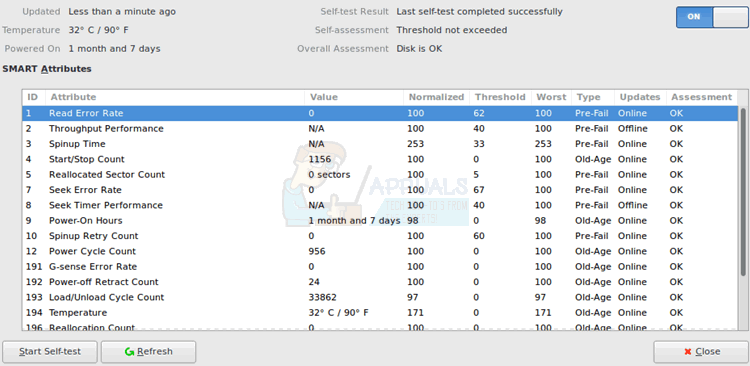Click the Refresh button label
Image resolution: width=750 pixels, height=366 pixels.
[x=154, y=352]
